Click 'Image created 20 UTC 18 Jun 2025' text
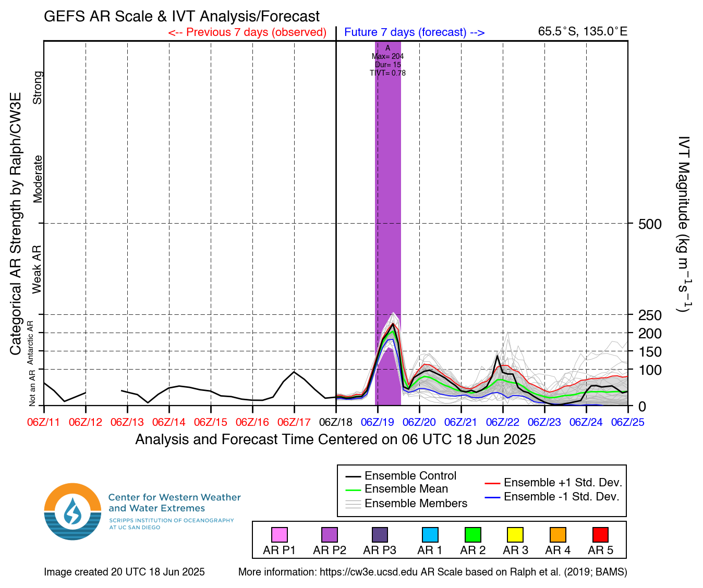The image size is (703, 588). click(124, 572)
